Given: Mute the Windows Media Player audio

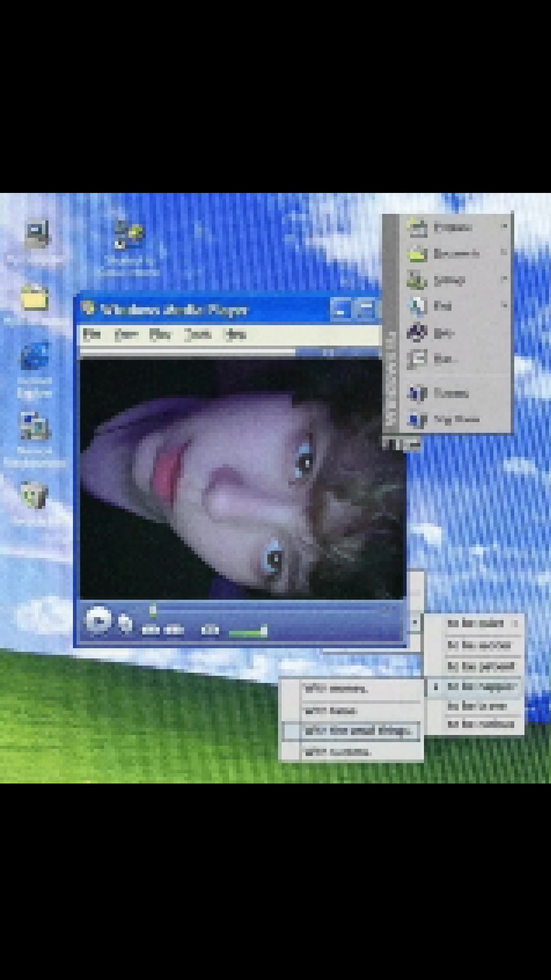Looking at the screenshot, I should [x=210, y=630].
